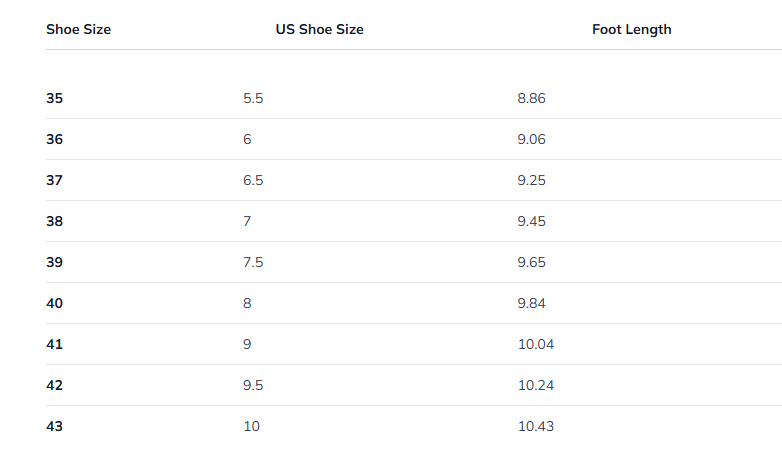Select shoe size 43 row label
This screenshot has width=782, height=468.
click(54, 426)
